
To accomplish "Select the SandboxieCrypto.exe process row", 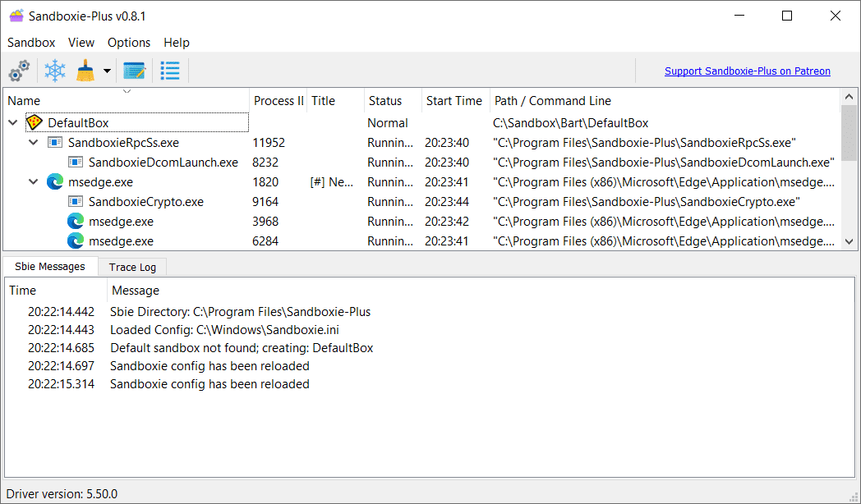I will pos(421,202).
